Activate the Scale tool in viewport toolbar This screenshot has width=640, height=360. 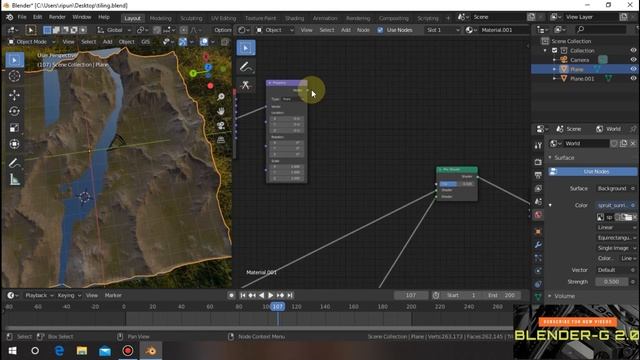click(x=14, y=128)
